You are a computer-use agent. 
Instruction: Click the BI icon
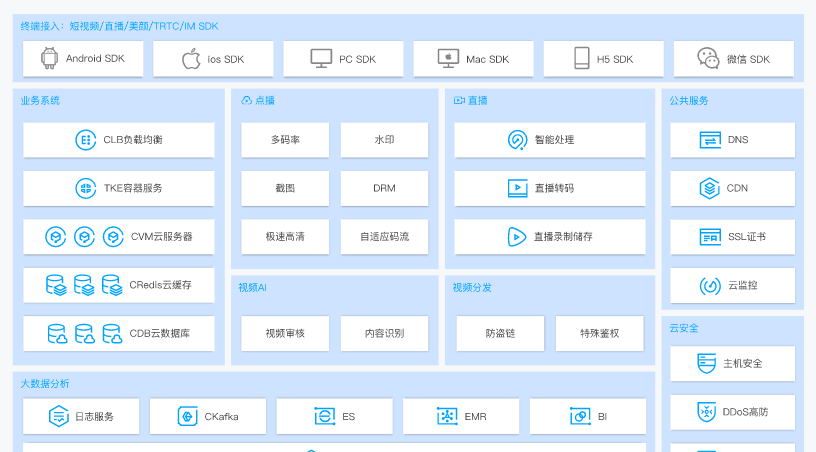580,416
